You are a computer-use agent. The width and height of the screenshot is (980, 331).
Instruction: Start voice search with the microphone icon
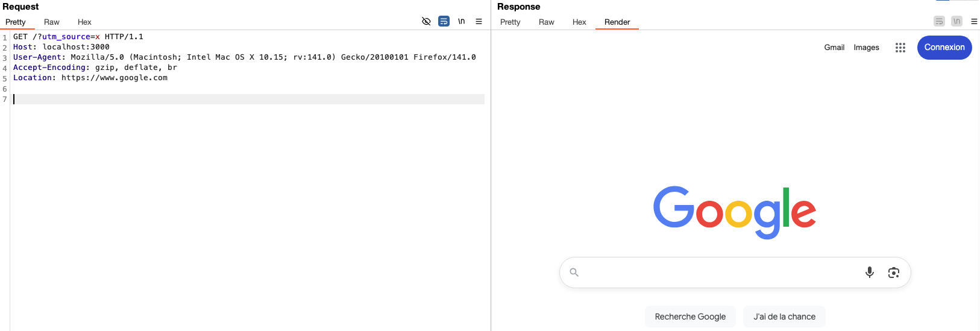pos(869,273)
